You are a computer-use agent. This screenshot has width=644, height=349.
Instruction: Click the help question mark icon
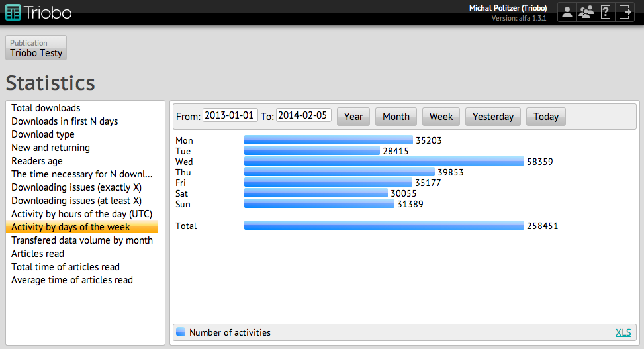click(605, 12)
